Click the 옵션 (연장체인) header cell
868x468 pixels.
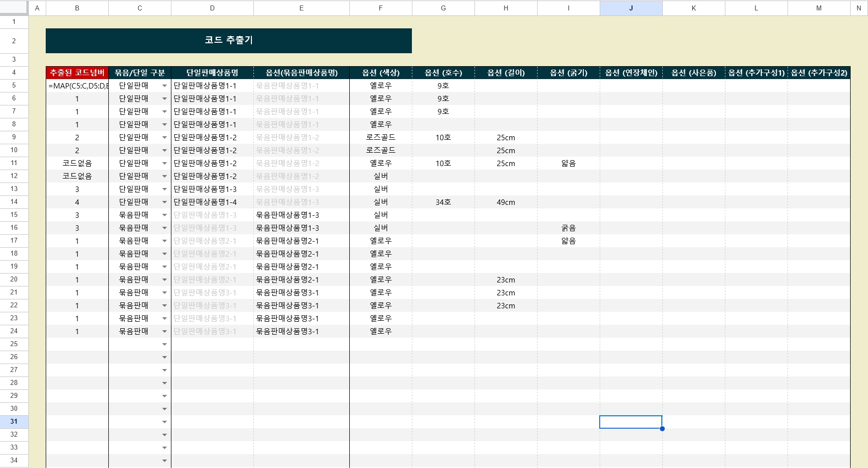[x=631, y=73]
